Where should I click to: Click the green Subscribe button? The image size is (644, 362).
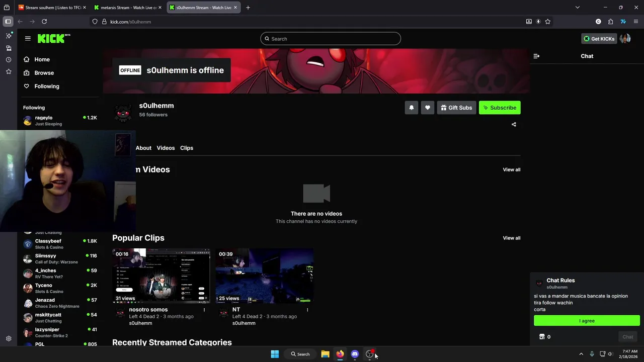point(500,108)
